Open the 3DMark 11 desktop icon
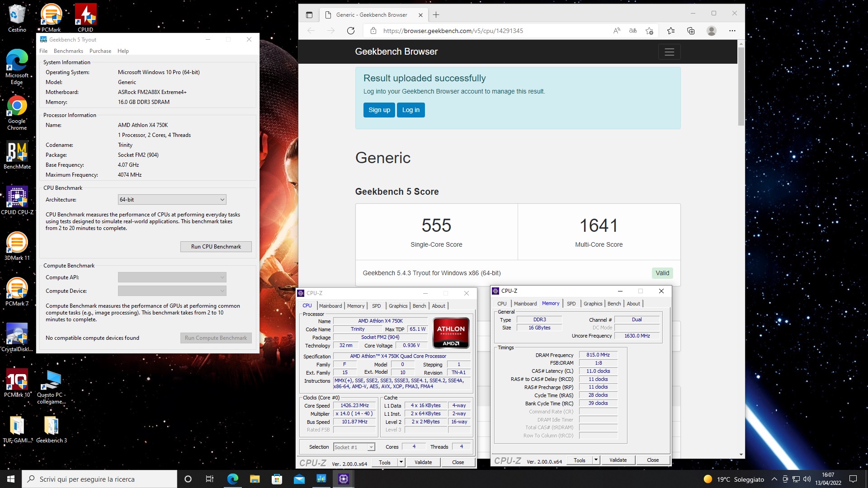This screenshot has height=488, width=868. 17,246
